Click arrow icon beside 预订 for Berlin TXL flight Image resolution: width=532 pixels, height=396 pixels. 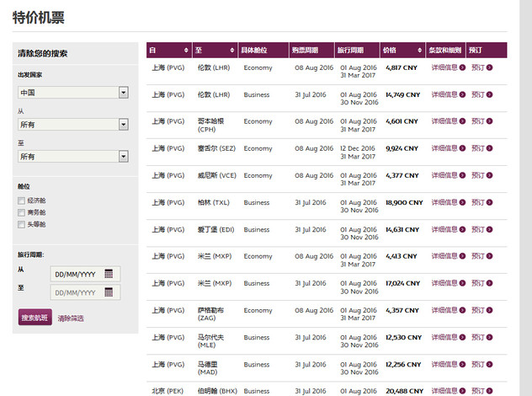coord(489,202)
